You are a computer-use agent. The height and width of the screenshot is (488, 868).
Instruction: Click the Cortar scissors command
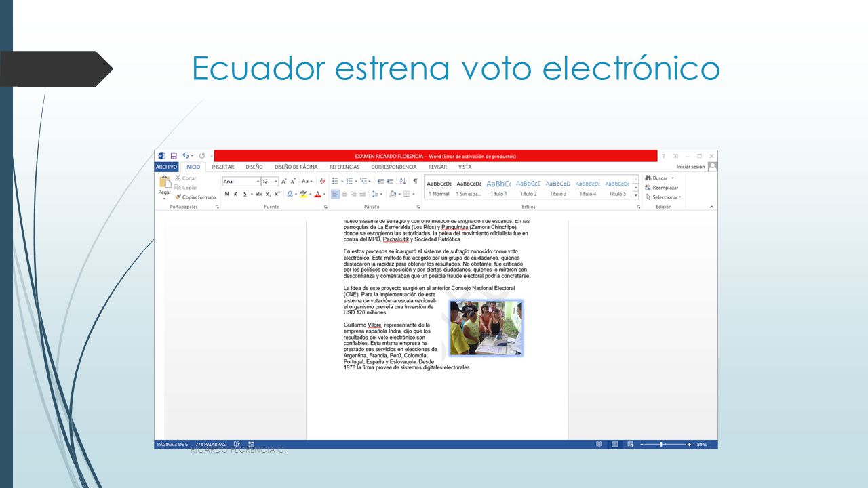[186, 178]
